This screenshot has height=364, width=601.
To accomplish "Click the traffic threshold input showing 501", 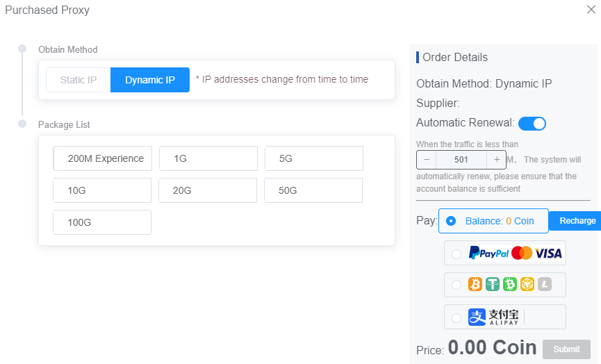I will point(461,160).
